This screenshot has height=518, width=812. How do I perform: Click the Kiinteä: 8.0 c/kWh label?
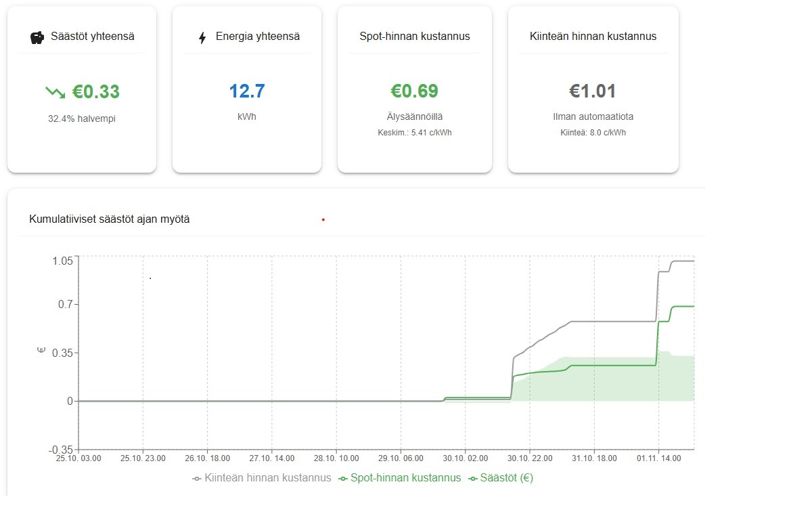(593, 133)
